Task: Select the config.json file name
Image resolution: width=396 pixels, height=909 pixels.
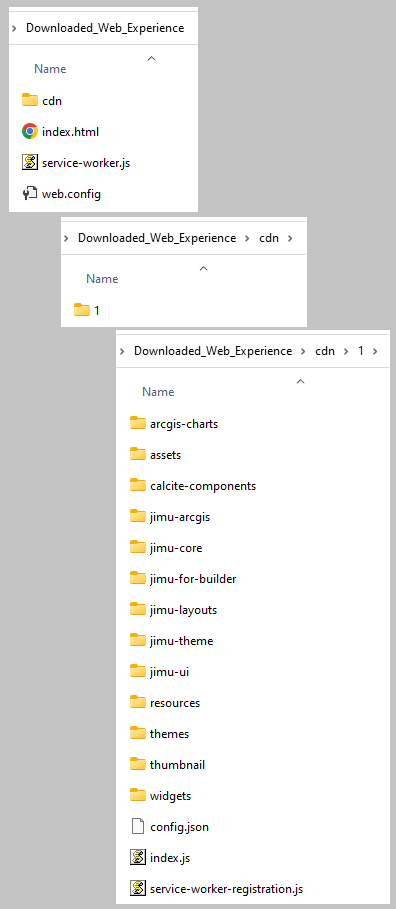Action: 179,827
